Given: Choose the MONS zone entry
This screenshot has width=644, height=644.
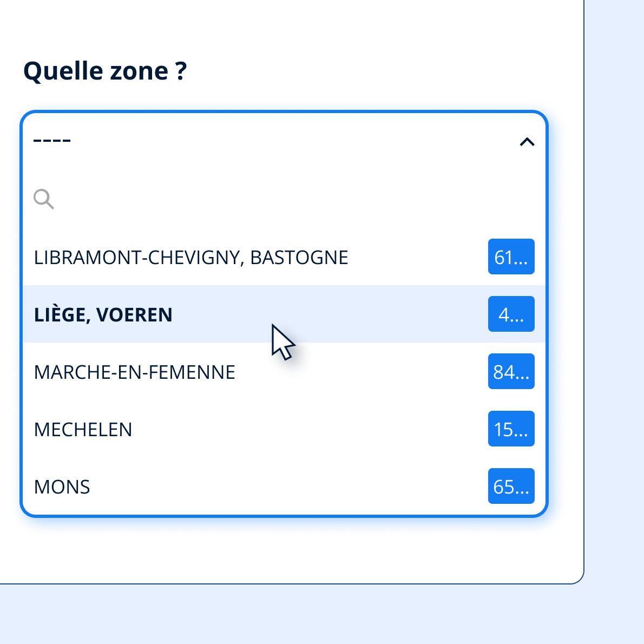Looking at the screenshot, I should (62, 487).
